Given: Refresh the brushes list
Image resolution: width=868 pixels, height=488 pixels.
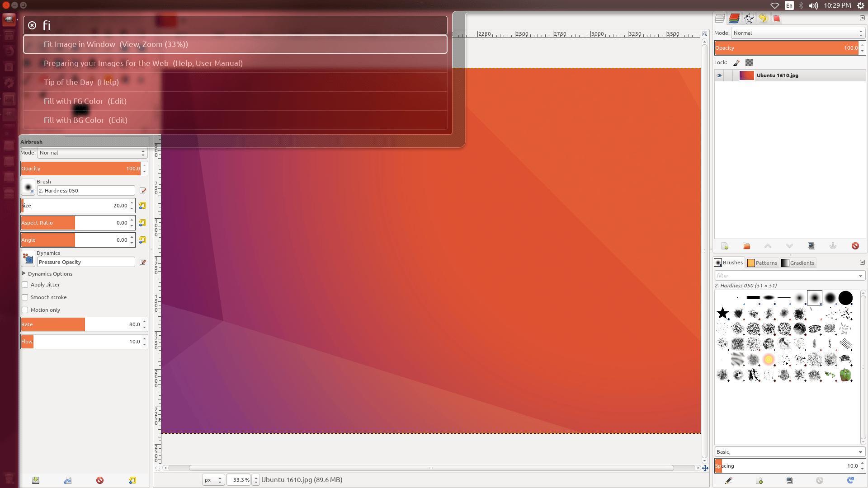Looking at the screenshot, I should click(x=850, y=480).
